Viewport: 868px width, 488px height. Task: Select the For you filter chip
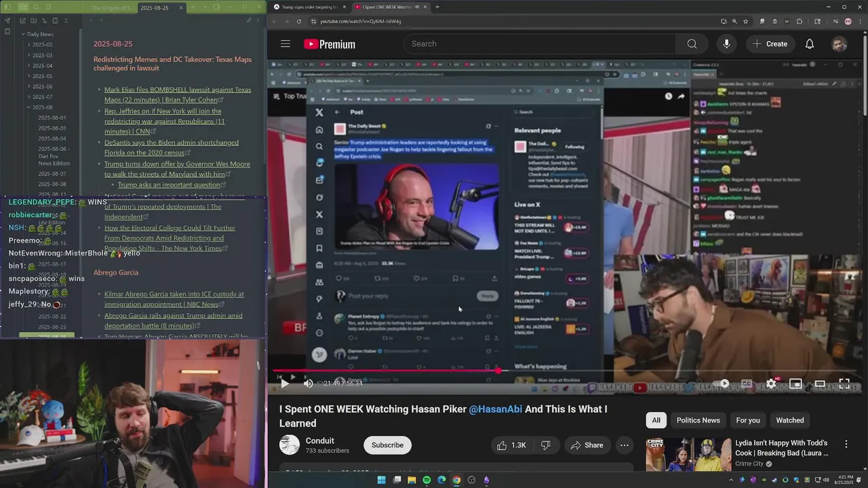[748, 420]
